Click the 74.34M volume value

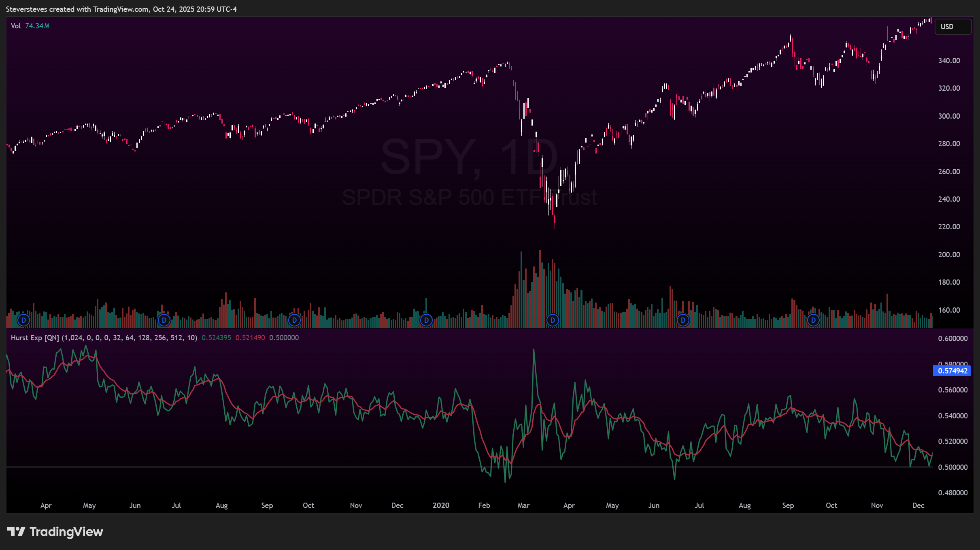tap(37, 26)
